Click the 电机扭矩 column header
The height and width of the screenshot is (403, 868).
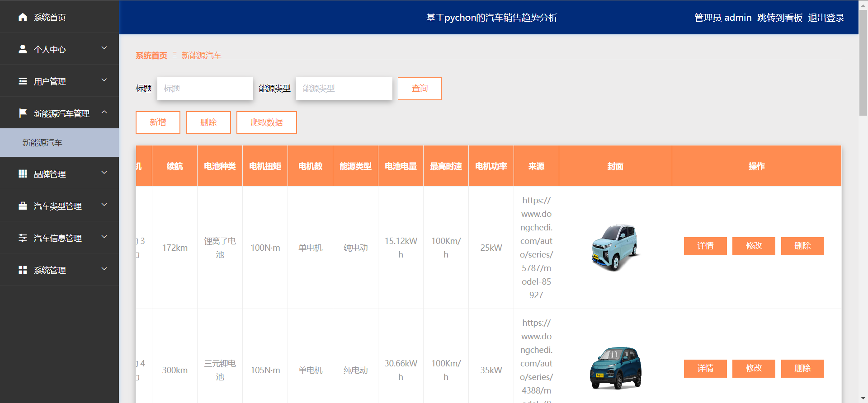pyautogui.click(x=265, y=166)
